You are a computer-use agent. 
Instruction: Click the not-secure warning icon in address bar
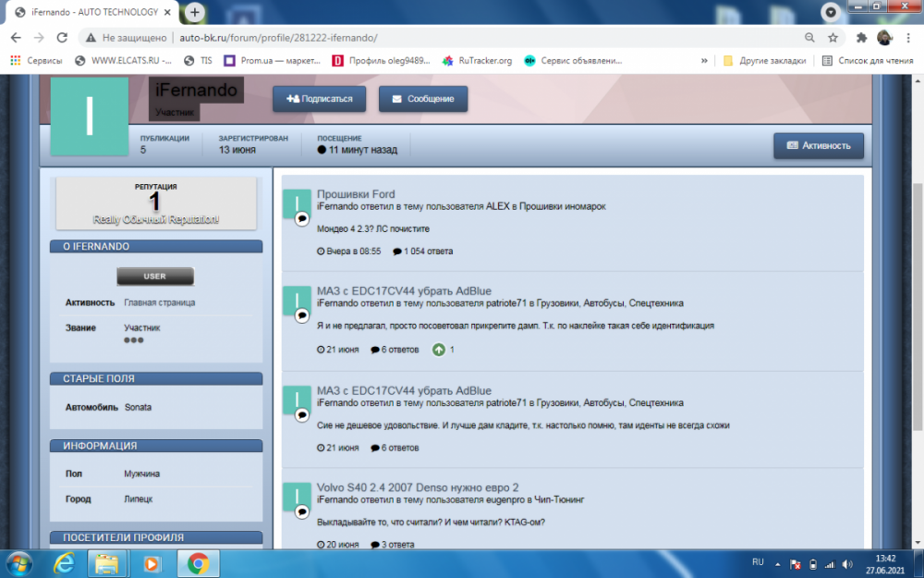pos(91,38)
